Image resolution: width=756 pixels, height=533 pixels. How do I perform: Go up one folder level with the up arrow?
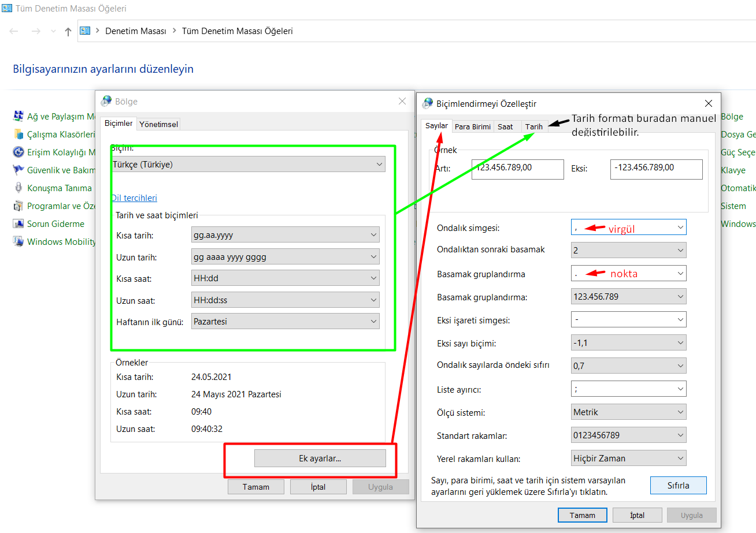click(68, 31)
